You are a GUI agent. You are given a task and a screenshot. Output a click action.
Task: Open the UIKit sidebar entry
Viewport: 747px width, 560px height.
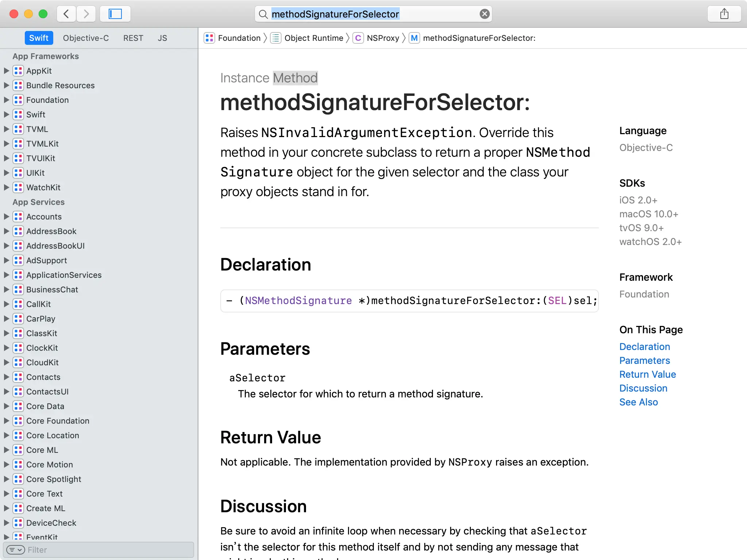click(35, 173)
